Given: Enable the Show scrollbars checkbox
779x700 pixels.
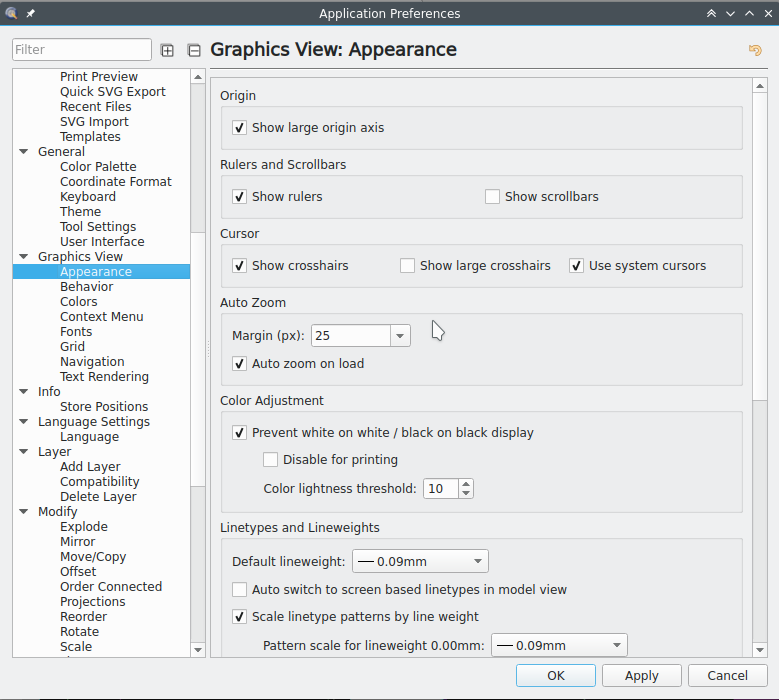Looking at the screenshot, I should click(x=492, y=197).
